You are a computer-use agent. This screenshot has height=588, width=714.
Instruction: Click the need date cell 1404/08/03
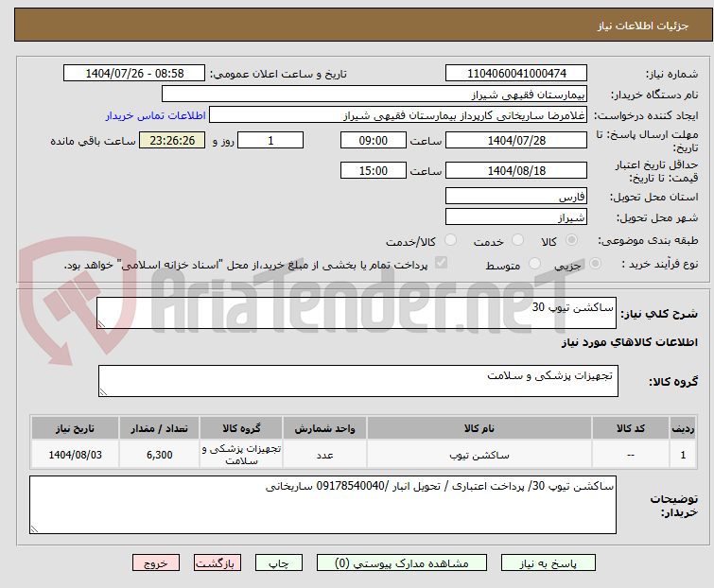(75, 455)
